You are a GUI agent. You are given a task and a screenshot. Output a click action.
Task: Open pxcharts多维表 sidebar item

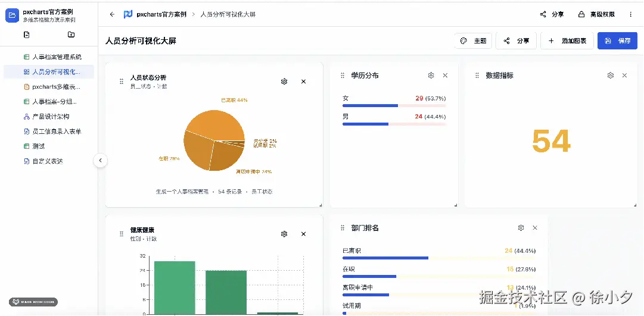52,87
